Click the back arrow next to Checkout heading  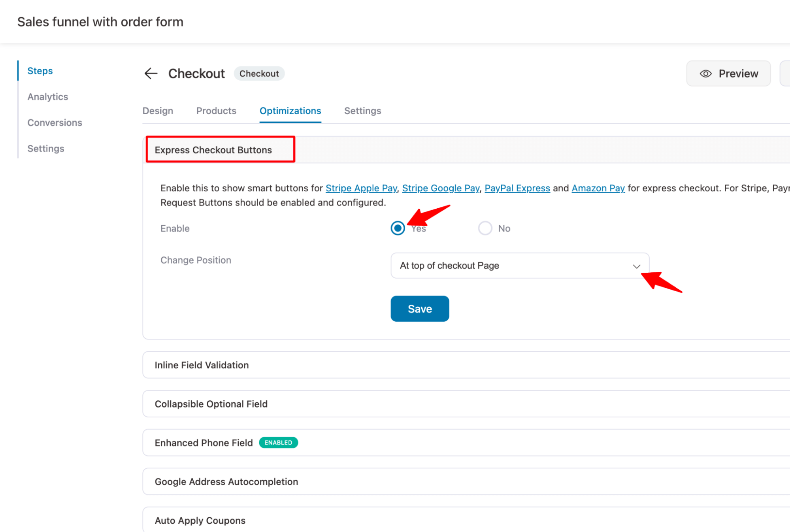pyautogui.click(x=151, y=74)
